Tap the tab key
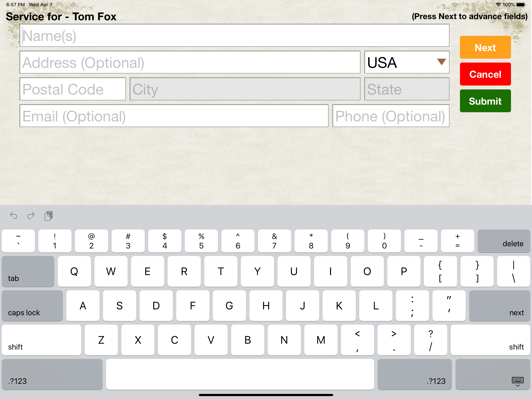This screenshot has height=399, width=532. tap(28, 271)
